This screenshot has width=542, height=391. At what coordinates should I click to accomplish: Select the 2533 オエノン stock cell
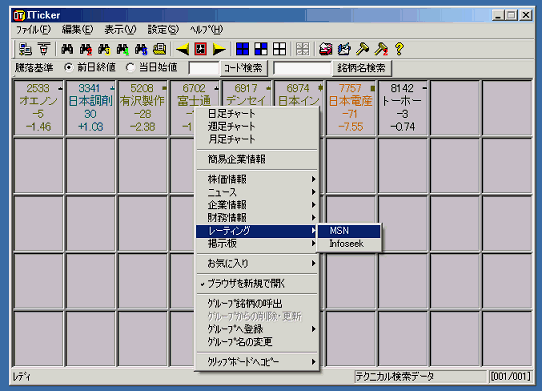[x=39, y=108]
